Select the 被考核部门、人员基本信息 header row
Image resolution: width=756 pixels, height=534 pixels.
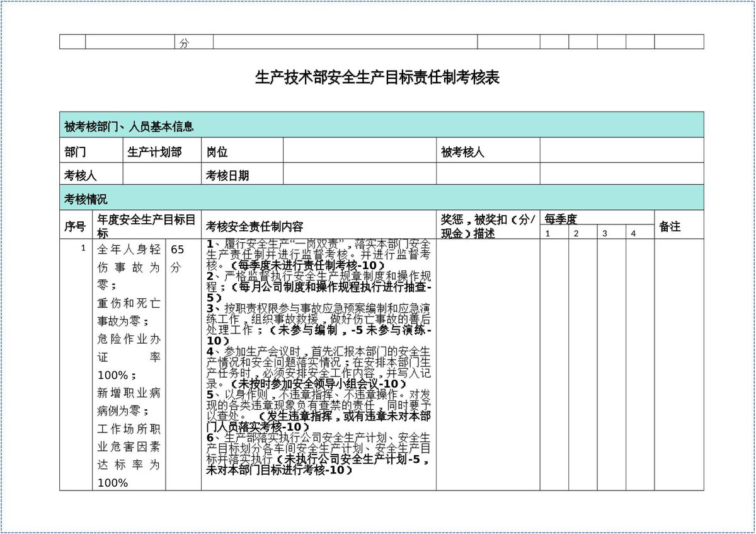click(x=382, y=125)
